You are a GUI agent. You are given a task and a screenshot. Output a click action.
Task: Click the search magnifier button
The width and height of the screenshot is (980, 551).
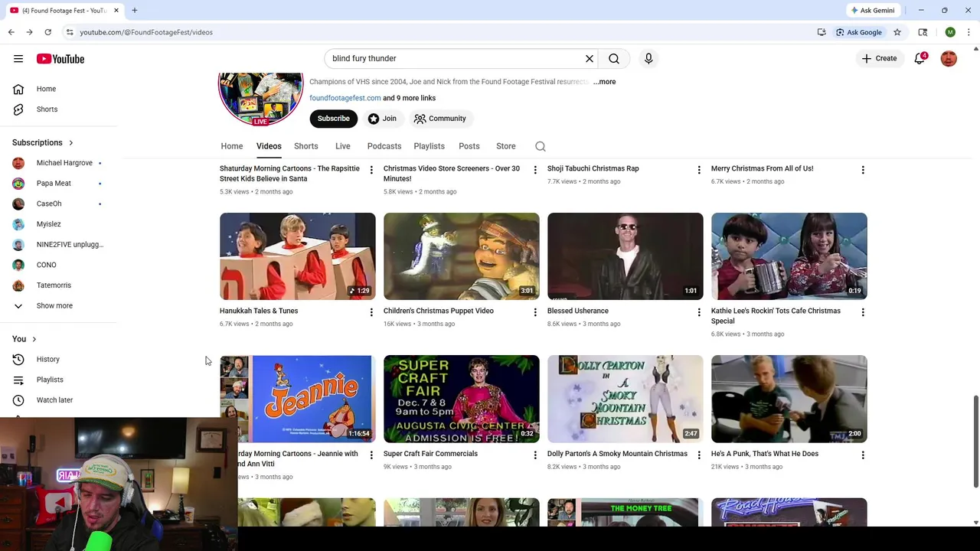tap(614, 58)
